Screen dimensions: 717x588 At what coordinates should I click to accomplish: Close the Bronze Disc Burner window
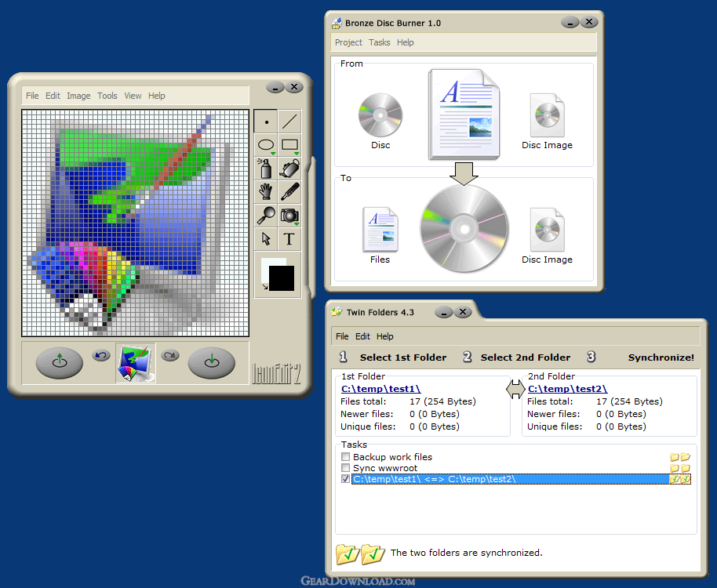tap(589, 22)
